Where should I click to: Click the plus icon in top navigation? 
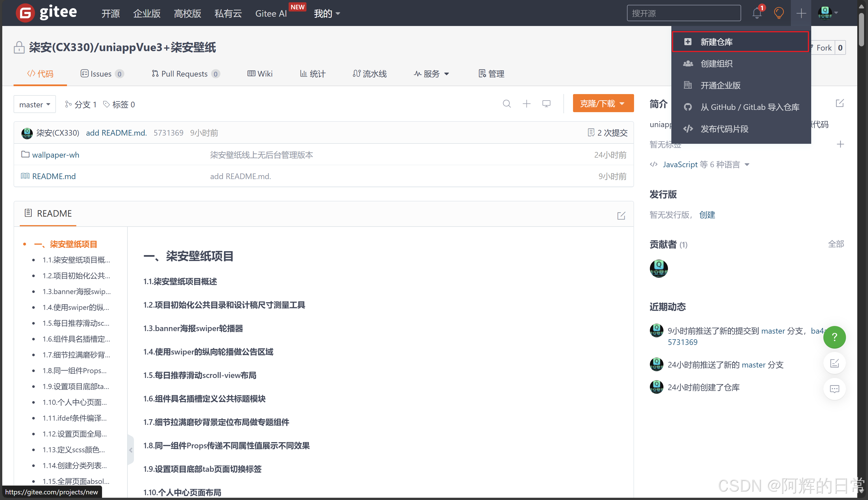(801, 13)
